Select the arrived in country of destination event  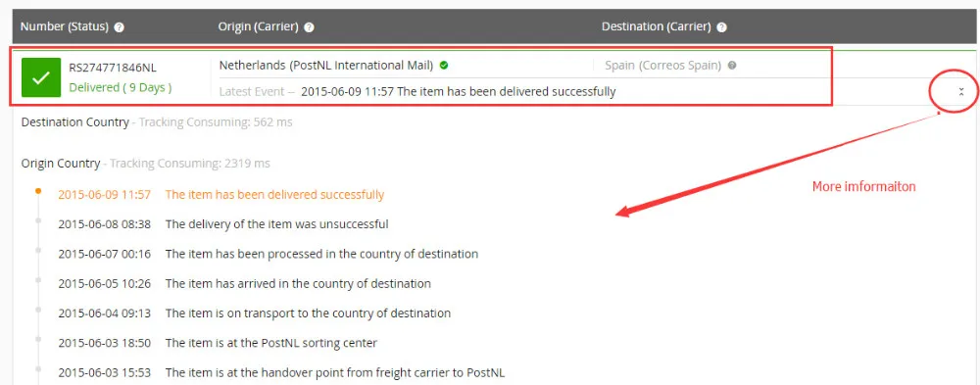click(244, 284)
